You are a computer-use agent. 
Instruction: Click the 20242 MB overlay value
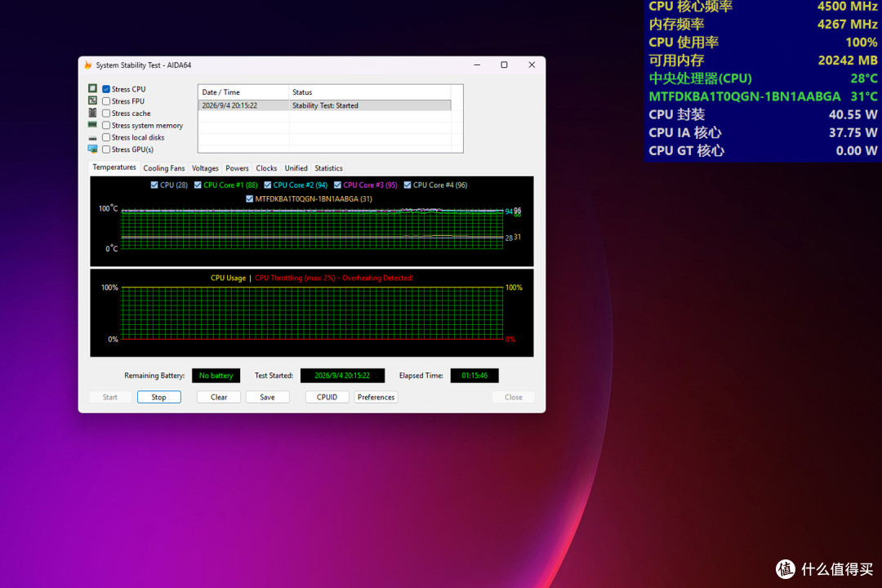(848, 60)
